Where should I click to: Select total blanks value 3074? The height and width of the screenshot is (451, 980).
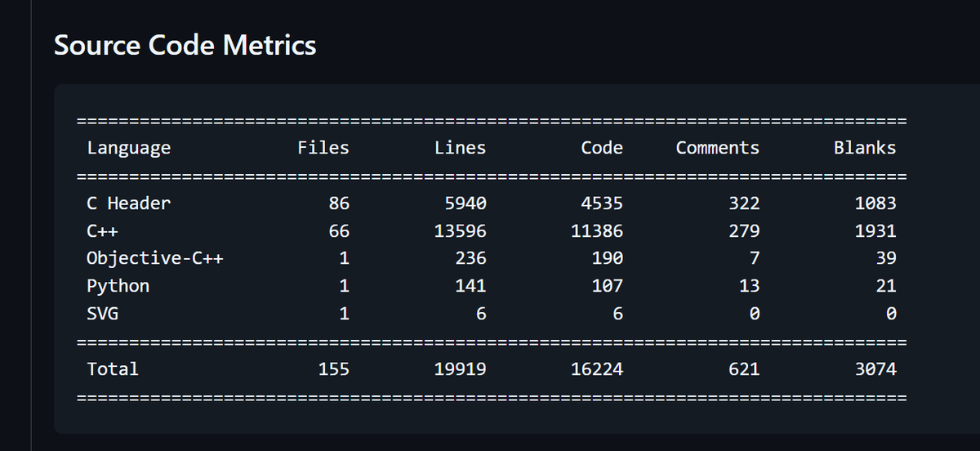(875, 369)
